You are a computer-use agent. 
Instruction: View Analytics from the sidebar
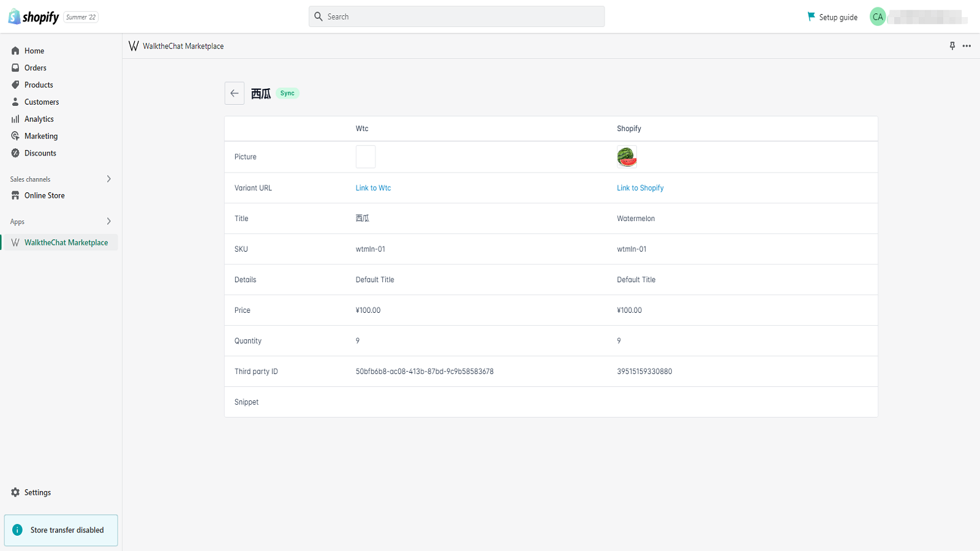(x=39, y=119)
